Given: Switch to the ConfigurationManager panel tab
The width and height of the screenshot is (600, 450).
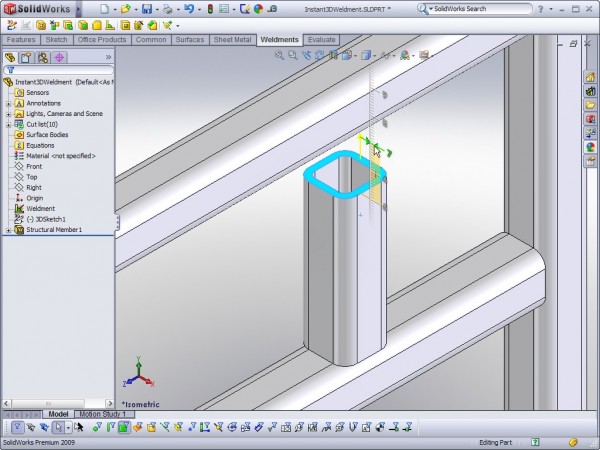Looking at the screenshot, I should 43,57.
